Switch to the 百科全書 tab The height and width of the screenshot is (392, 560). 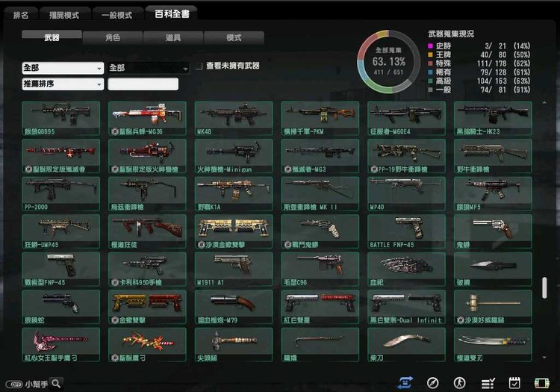pyautogui.click(x=172, y=13)
